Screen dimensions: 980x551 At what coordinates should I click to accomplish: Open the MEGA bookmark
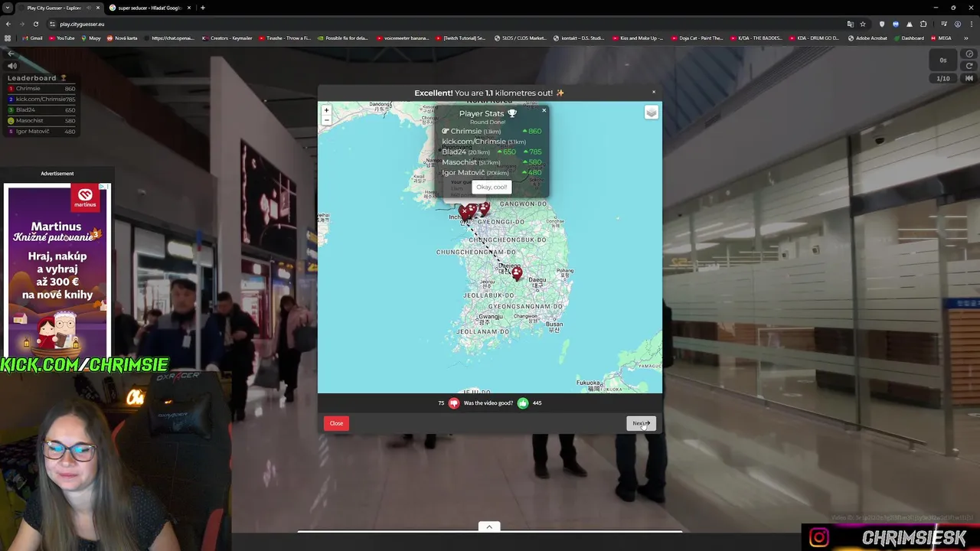point(941,37)
